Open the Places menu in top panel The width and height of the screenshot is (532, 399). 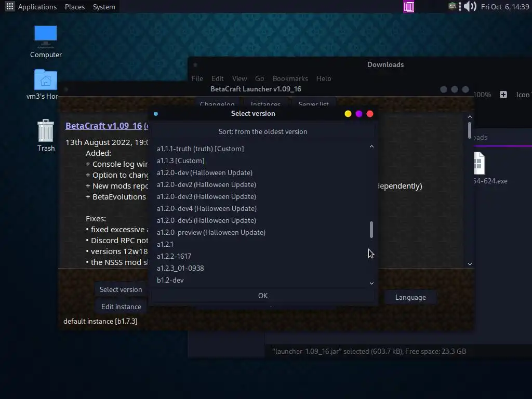pyautogui.click(x=75, y=7)
